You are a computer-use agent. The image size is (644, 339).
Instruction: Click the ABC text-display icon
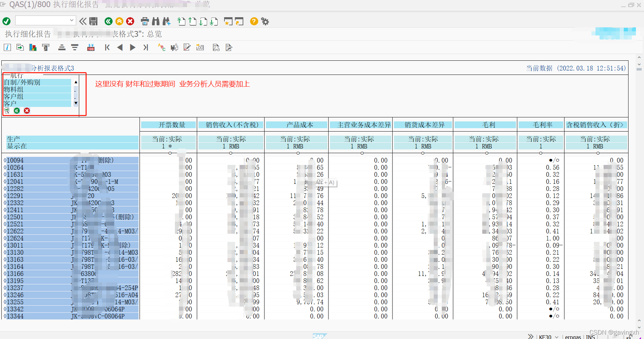pos(162,47)
